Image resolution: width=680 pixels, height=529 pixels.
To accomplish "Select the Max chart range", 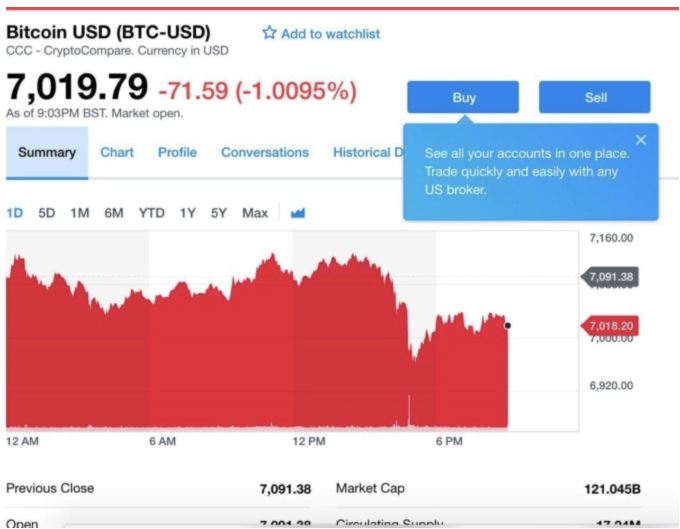I will tap(255, 213).
